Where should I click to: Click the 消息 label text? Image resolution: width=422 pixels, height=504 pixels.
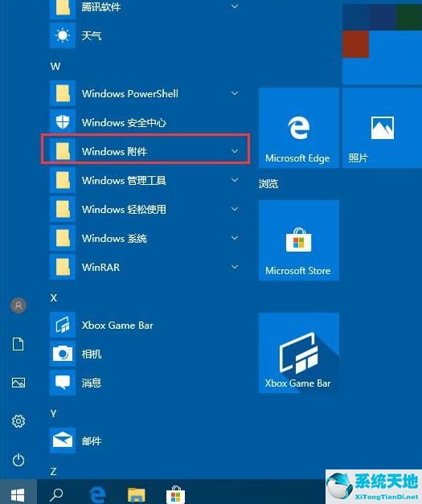point(92,383)
